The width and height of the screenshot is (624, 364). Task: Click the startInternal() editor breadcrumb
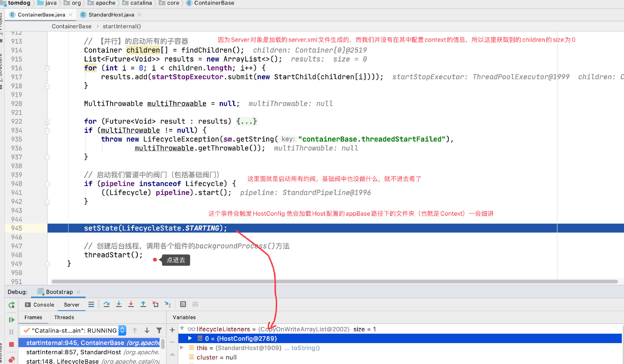(x=122, y=26)
